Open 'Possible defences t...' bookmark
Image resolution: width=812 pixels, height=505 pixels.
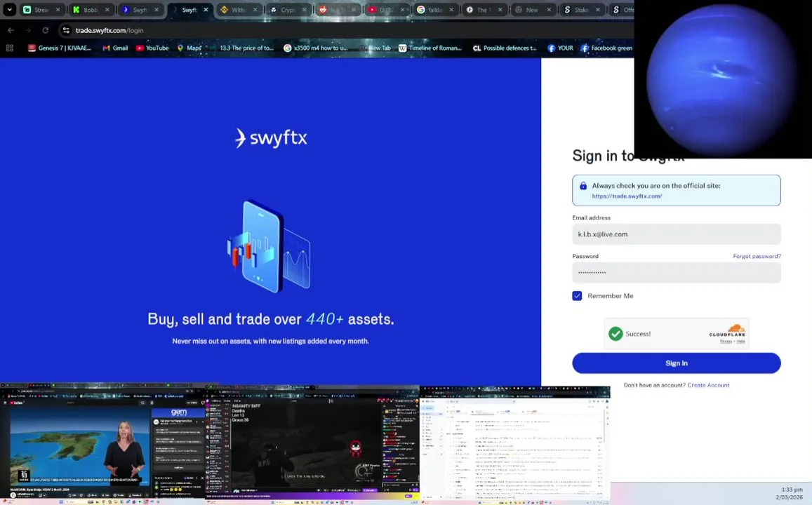tap(505, 48)
